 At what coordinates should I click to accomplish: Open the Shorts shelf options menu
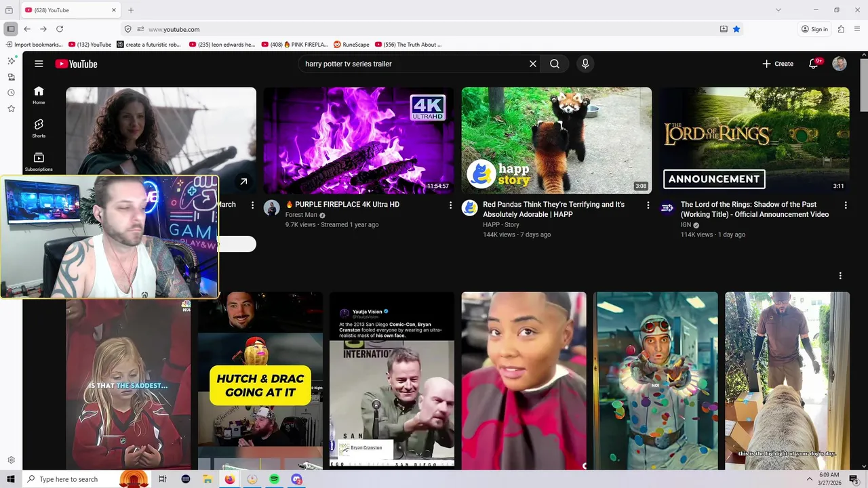point(840,276)
